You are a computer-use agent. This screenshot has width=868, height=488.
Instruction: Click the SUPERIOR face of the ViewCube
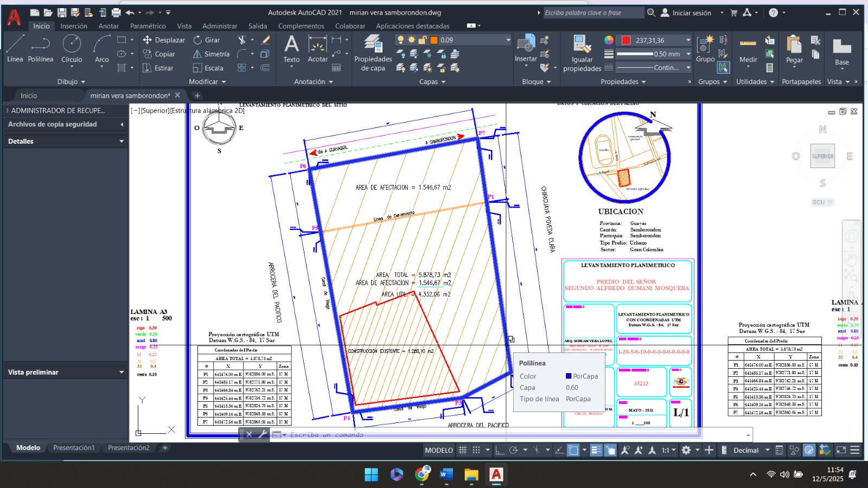point(822,156)
